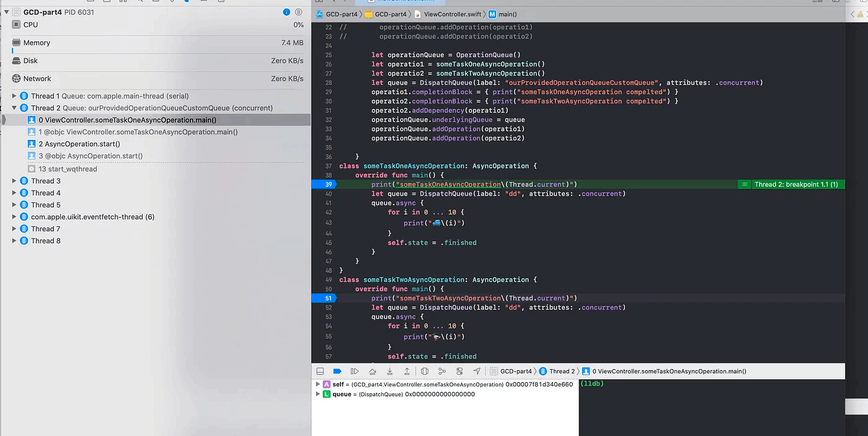Open GCD-part4 folder in jump bar

click(386, 14)
